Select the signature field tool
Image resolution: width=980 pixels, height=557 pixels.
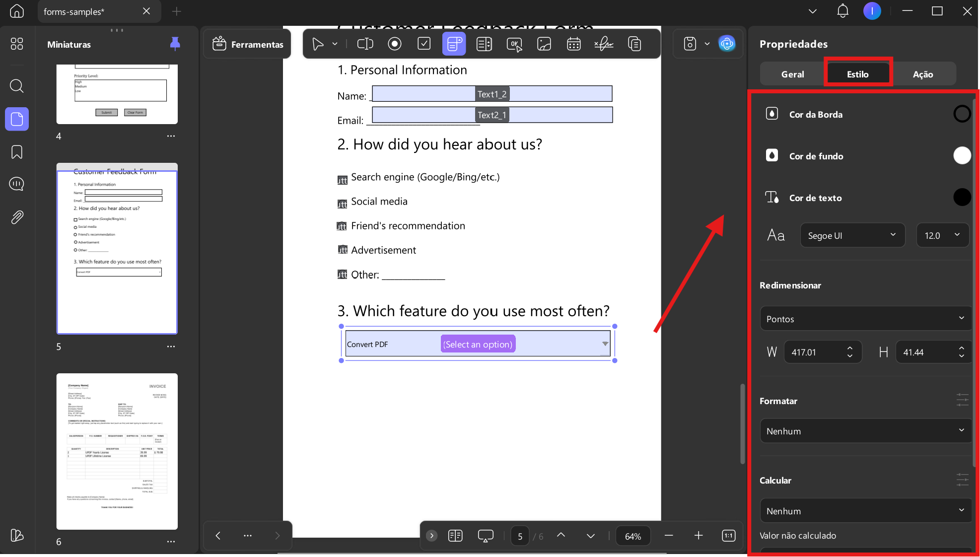604,44
